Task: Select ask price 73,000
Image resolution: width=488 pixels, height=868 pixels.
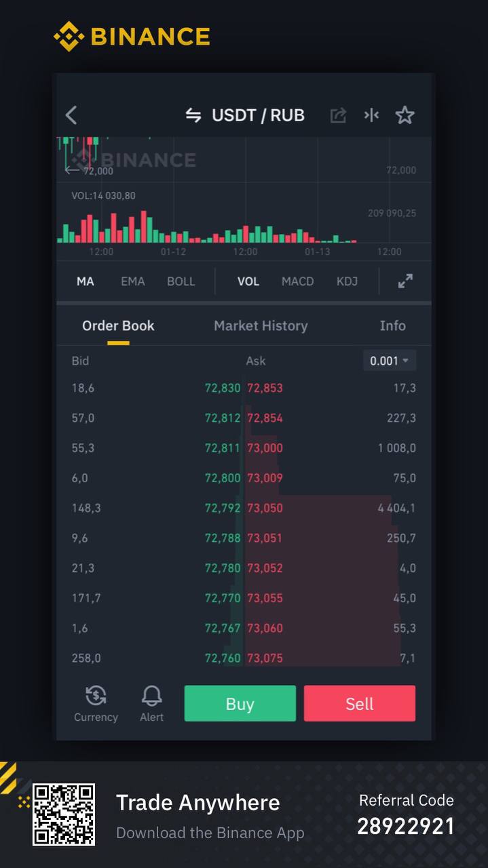Action: [x=265, y=448]
